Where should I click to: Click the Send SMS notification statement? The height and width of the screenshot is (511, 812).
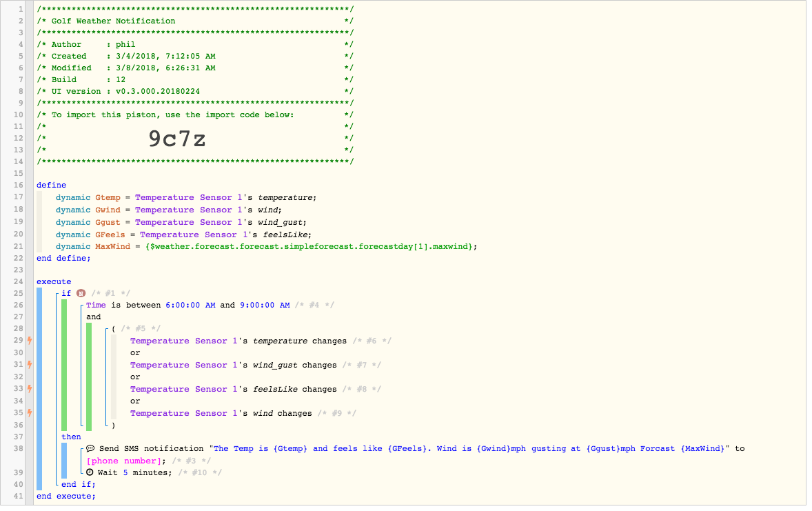(416, 454)
